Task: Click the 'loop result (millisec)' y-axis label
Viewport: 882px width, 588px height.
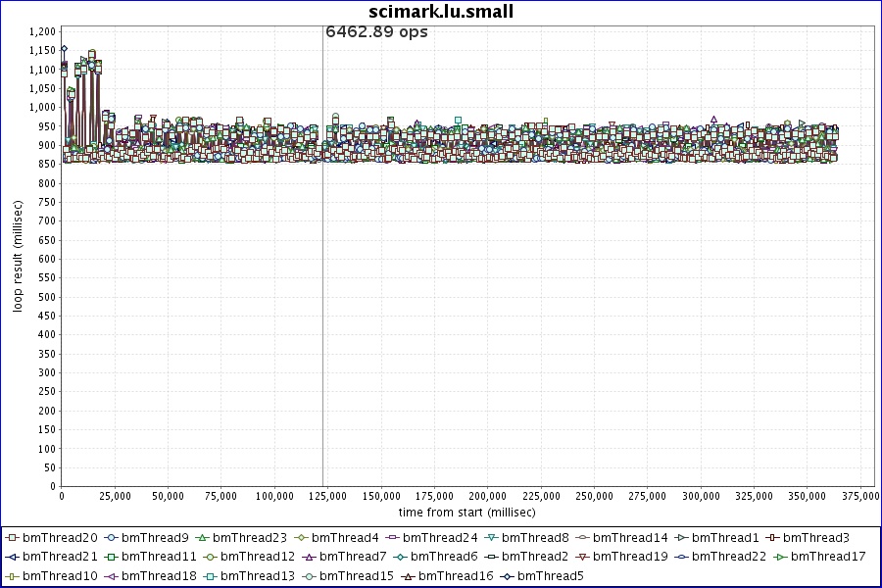Action: (x=18, y=255)
